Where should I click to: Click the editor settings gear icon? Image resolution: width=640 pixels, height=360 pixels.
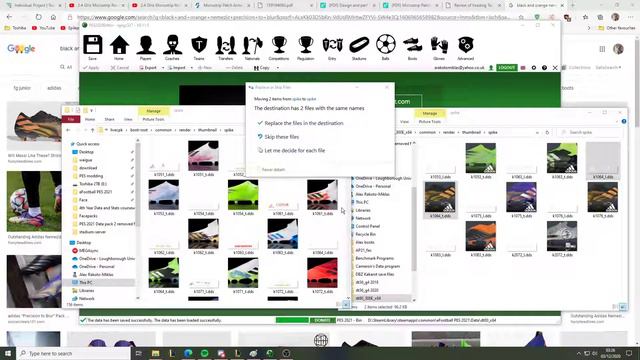tap(533, 68)
